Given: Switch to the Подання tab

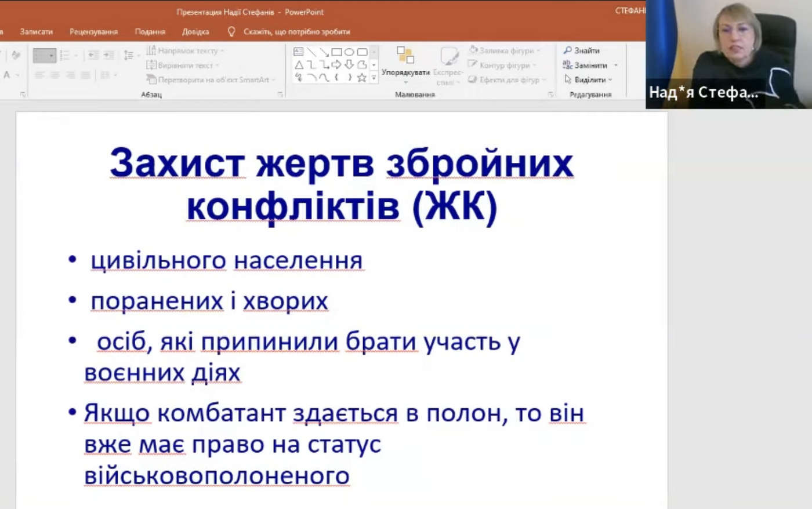Looking at the screenshot, I should pos(150,32).
